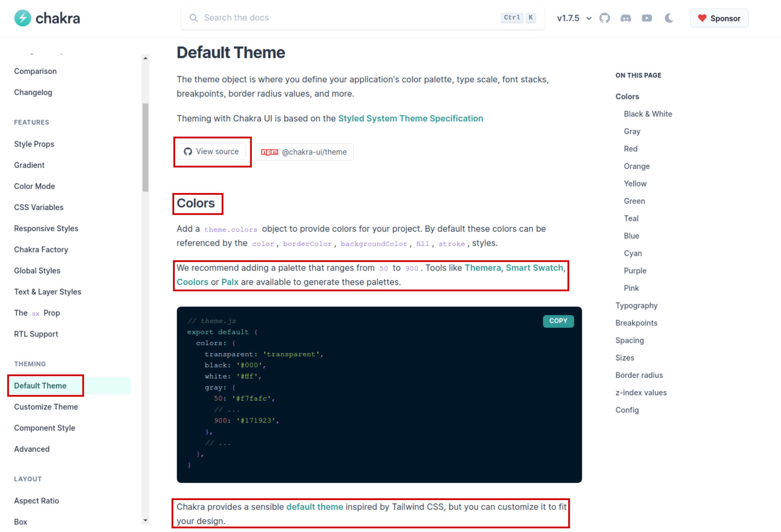This screenshot has height=532, width=781.
Task: Open the Smart Swatch palette tool link
Action: pos(534,268)
